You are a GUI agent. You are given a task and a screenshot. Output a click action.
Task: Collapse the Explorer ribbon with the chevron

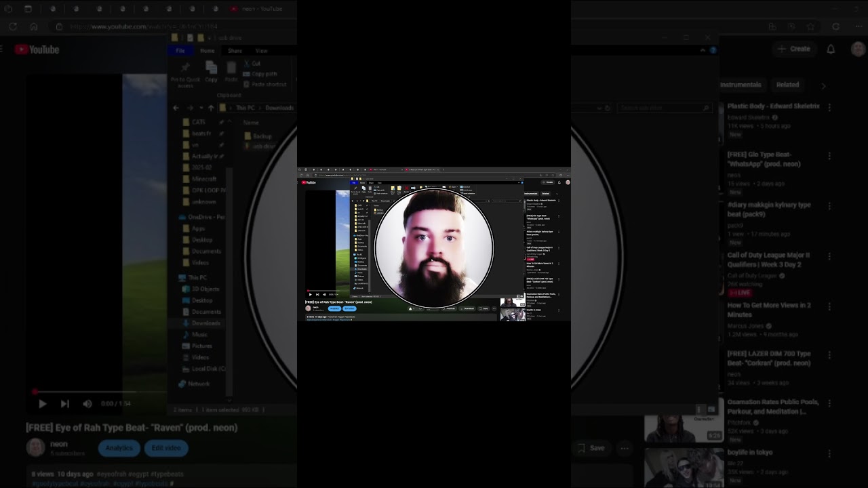[703, 50]
